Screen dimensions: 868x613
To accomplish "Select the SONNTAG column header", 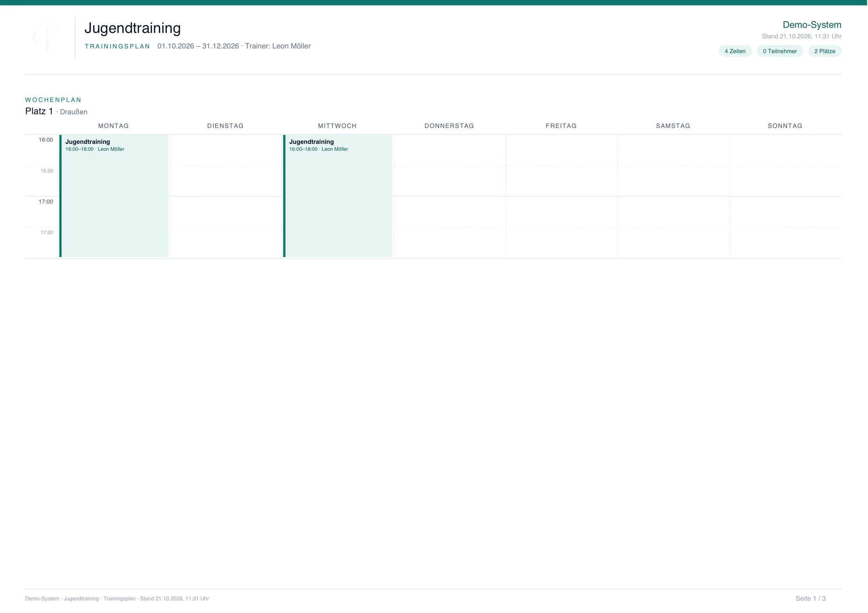I will click(785, 126).
